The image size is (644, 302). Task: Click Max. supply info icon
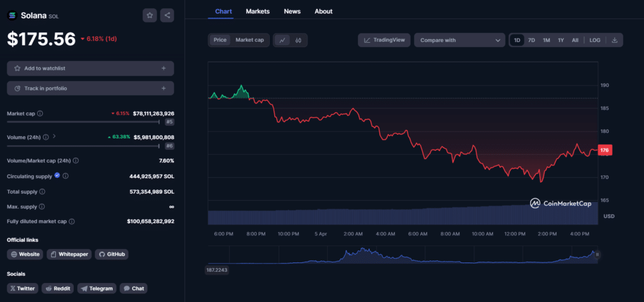42,206
